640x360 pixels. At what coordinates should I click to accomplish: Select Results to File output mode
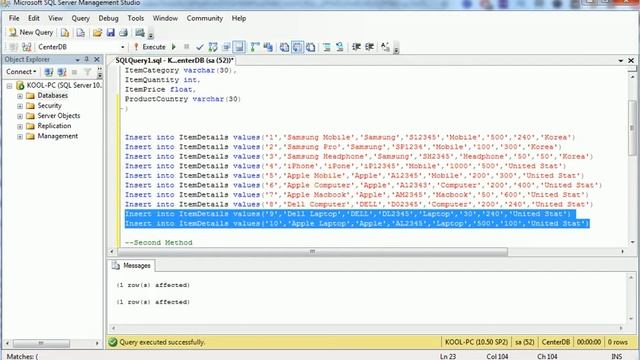pyautogui.click(x=311, y=47)
